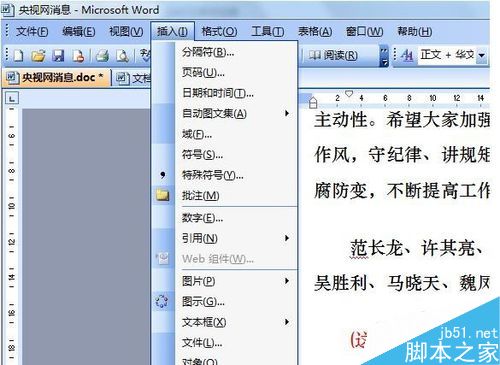Select 文件(L) entry in Insert menu
Viewport: 500px width, 365px height.
tap(235, 342)
